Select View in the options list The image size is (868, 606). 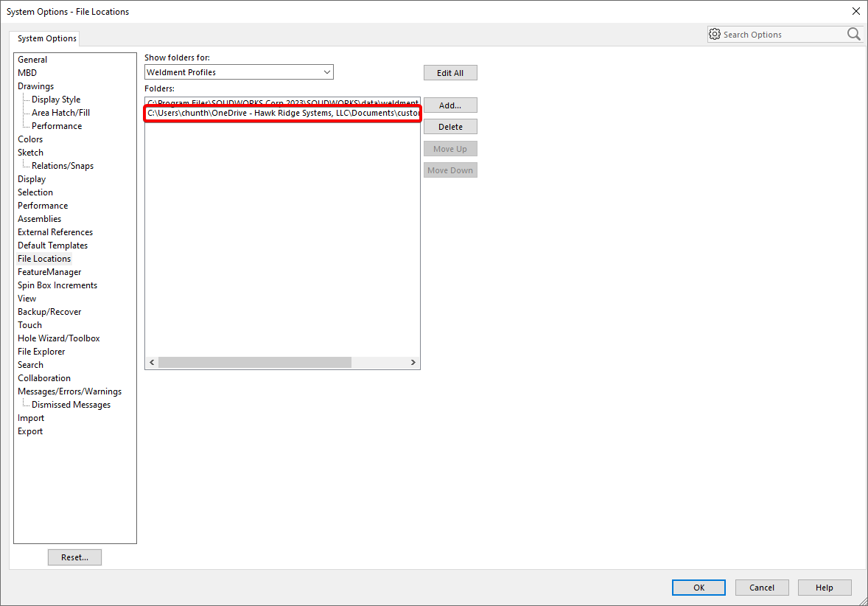tap(27, 299)
